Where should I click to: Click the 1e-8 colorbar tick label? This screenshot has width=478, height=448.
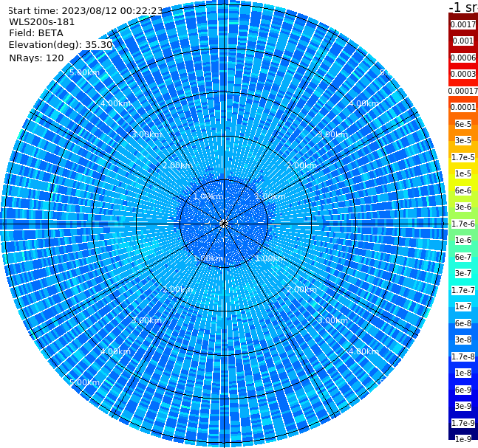coord(463,373)
